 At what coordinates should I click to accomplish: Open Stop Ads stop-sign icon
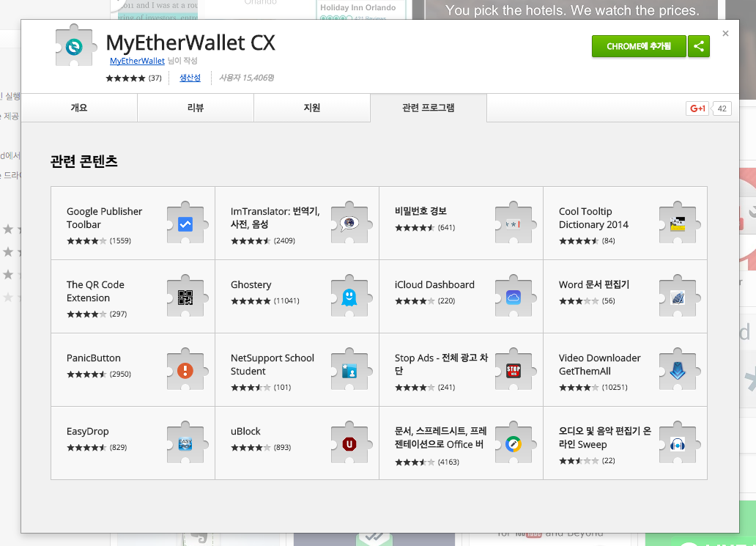(x=514, y=370)
